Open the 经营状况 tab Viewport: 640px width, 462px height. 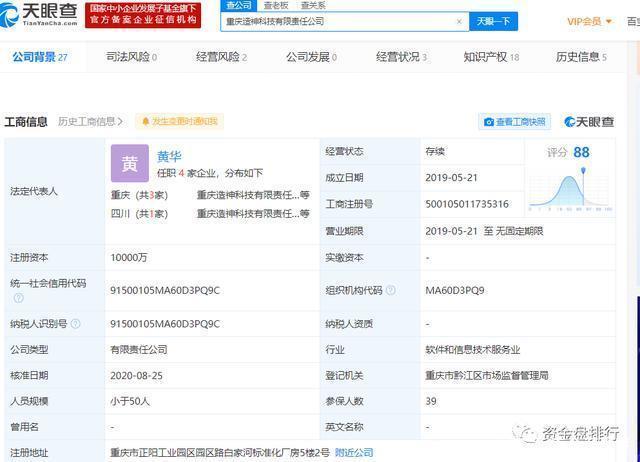click(401, 57)
